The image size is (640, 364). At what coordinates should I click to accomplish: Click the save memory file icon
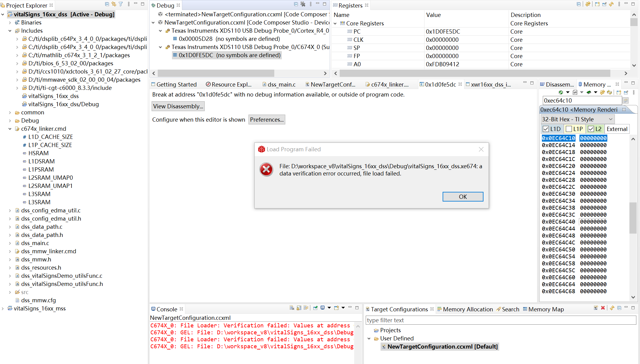click(575, 92)
